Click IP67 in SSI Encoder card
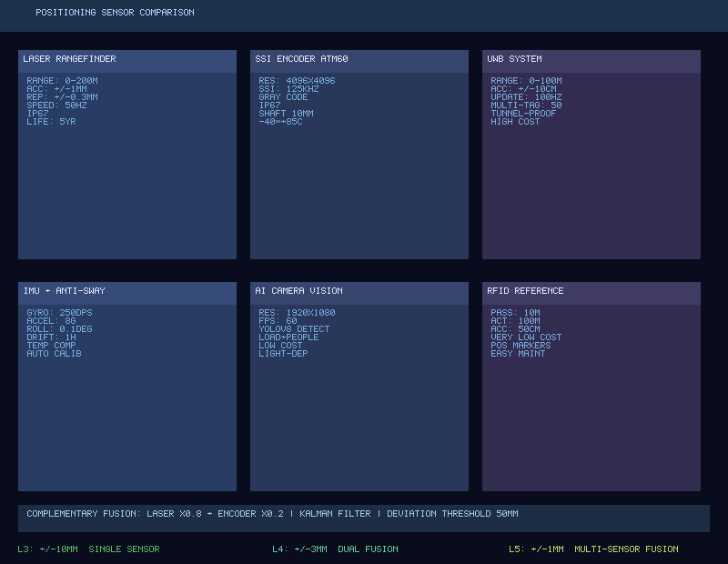The height and width of the screenshot is (564, 728). (x=269, y=106)
